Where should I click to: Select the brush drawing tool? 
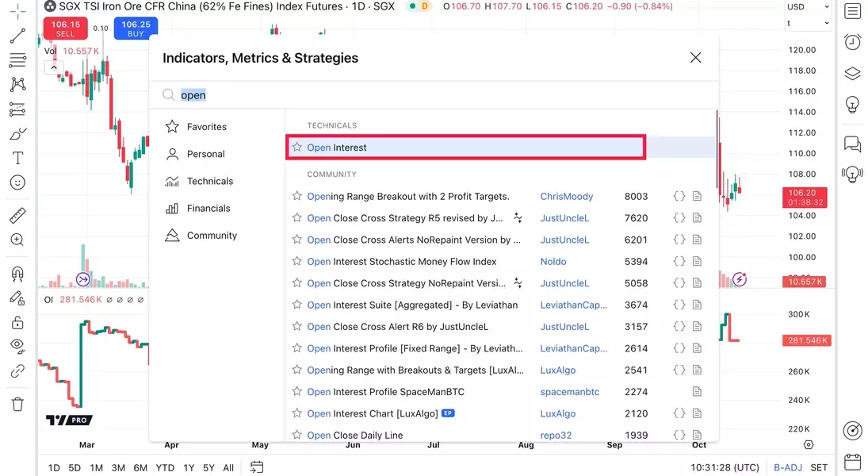tap(17, 133)
